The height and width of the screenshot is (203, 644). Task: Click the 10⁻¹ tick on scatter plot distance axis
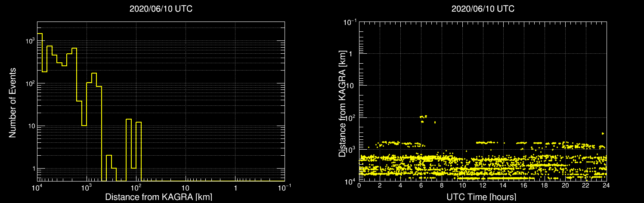click(350, 22)
